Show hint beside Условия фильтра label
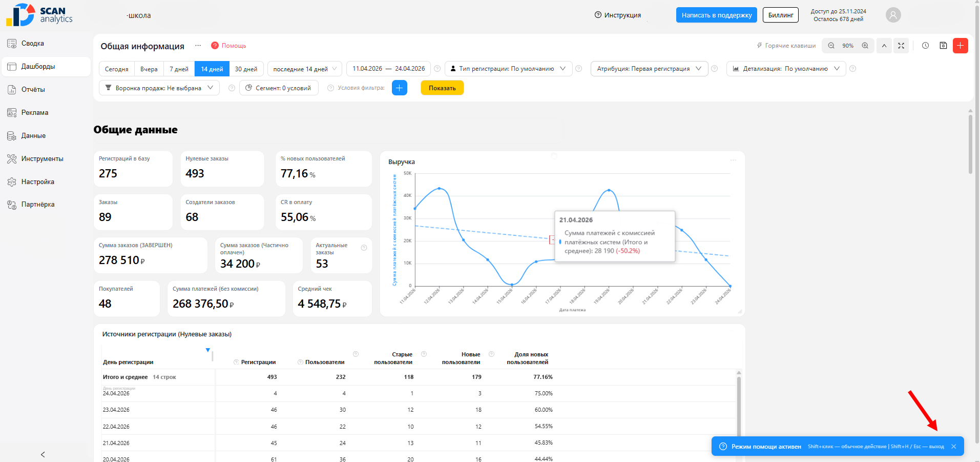980x462 pixels. [330, 88]
